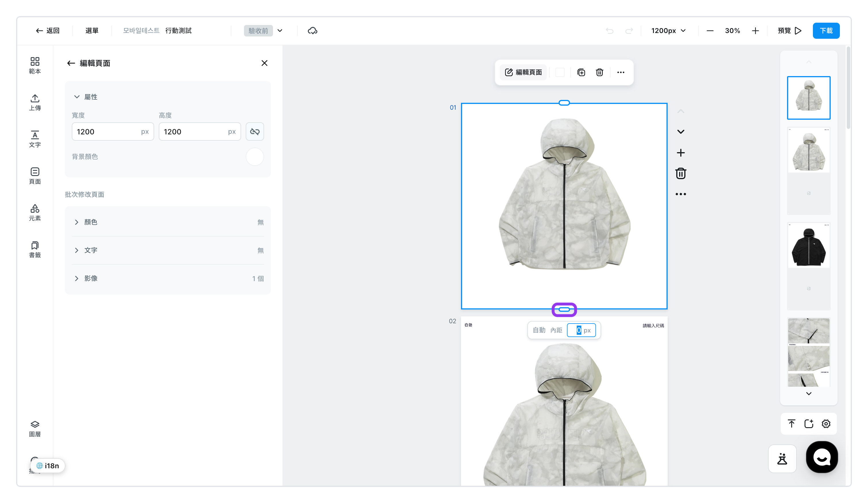This screenshot has height=503, width=868.
Task: Open the 書籤 bookmarks sidebar panel
Action: [35, 249]
